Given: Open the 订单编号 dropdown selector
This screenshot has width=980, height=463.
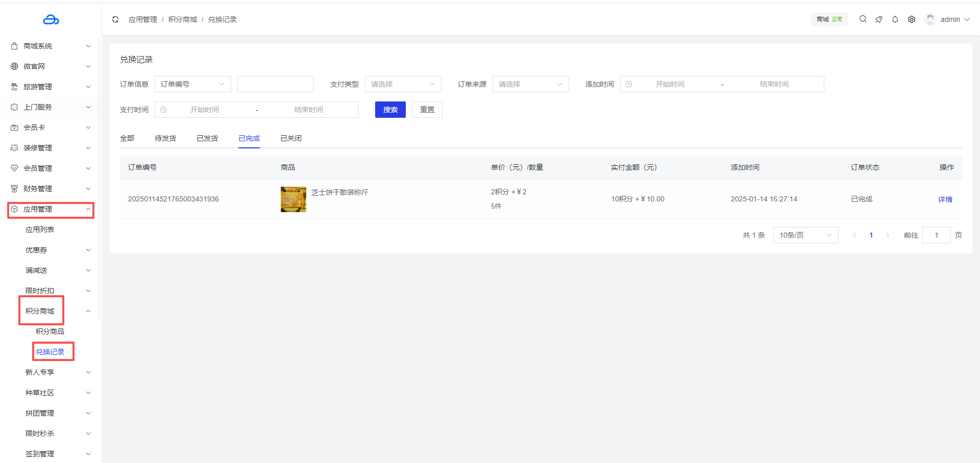Looking at the screenshot, I should (x=192, y=84).
